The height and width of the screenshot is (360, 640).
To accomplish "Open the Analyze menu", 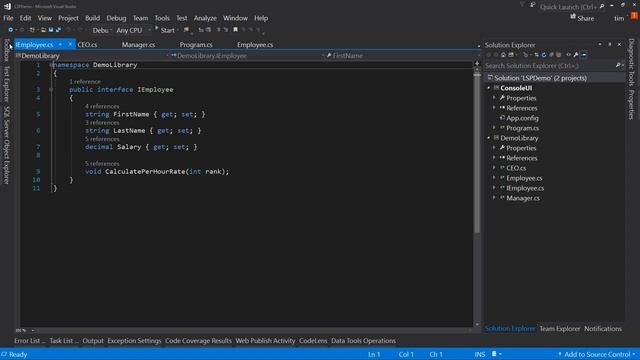I will click(x=205, y=18).
